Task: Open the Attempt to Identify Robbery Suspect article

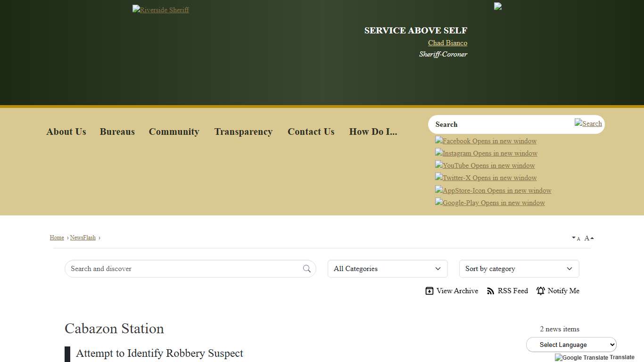Action: pos(159,354)
